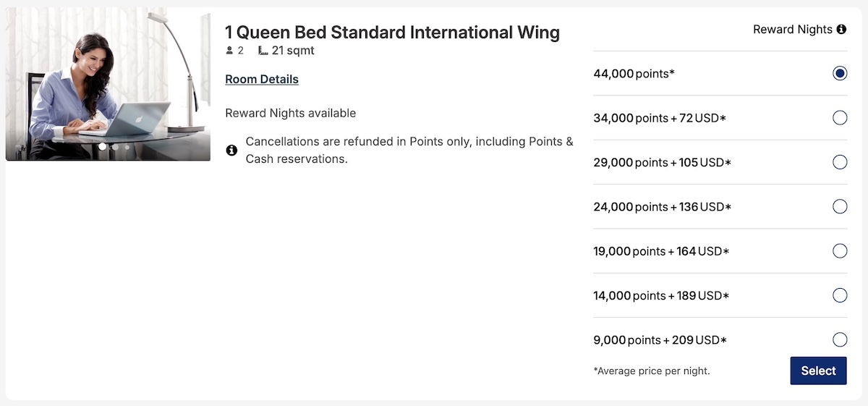Click the 1 Queen Bed Standard room title
This screenshot has height=406, width=868.
click(392, 32)
